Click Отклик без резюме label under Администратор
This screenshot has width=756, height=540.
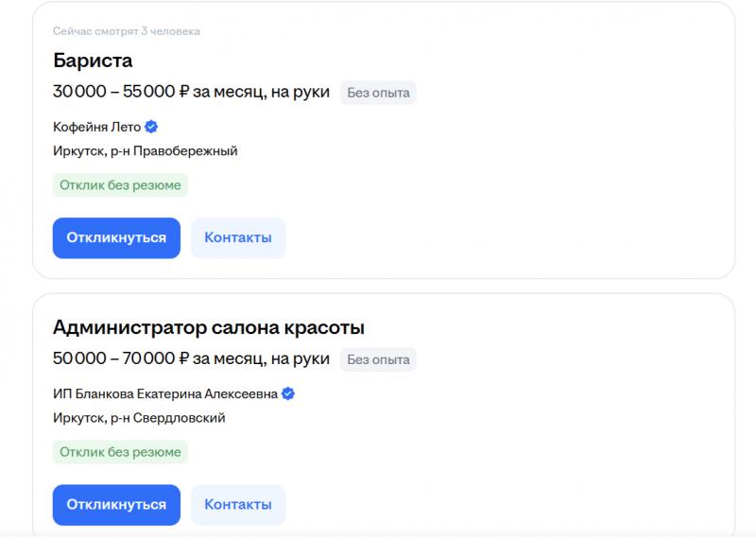(x=120, y=452)
